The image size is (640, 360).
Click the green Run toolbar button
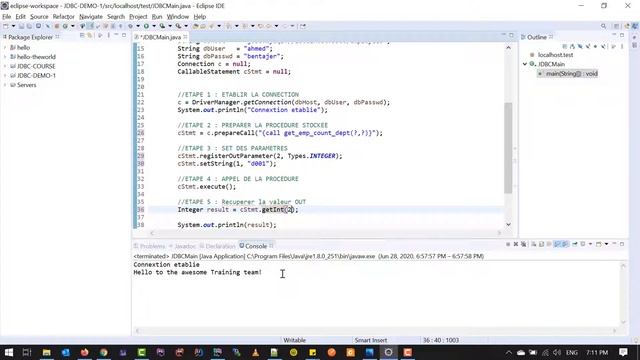pyautogui.click(x=146, y=26)
